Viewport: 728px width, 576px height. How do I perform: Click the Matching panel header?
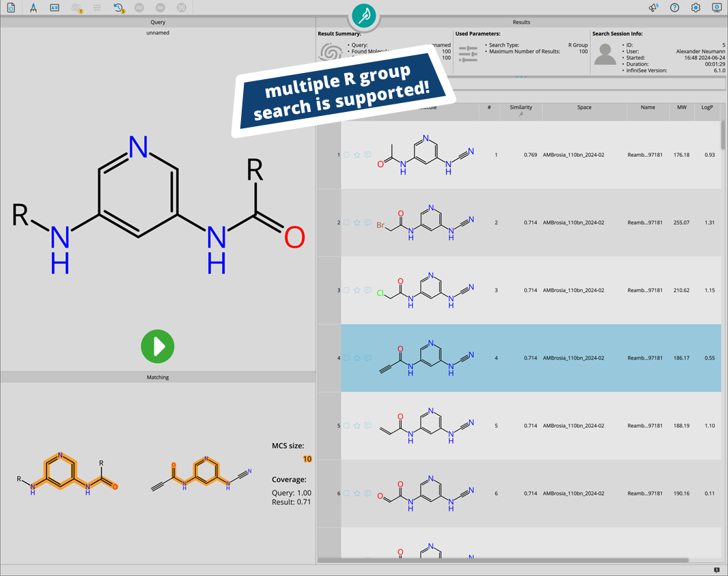(158, 377)
